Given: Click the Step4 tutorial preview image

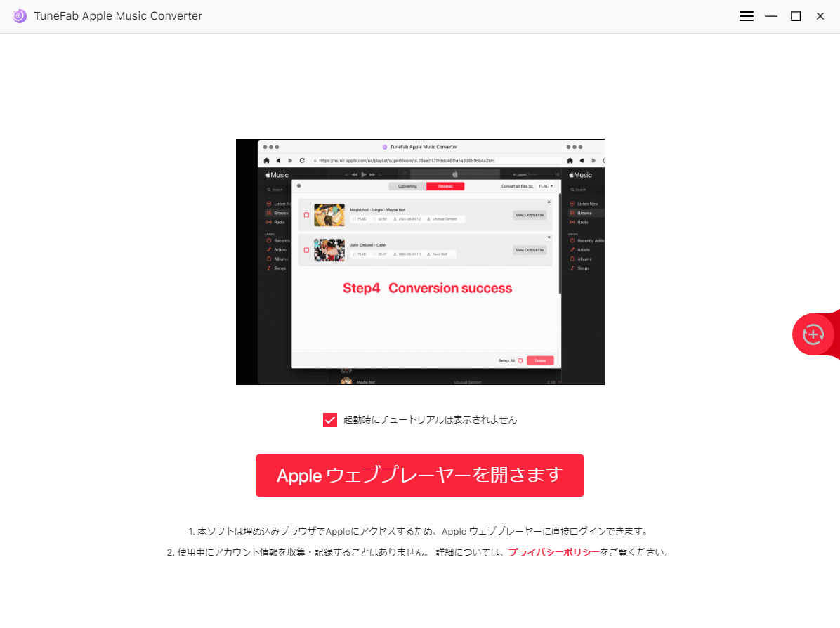Looking at the screenshot, I should (x=420, y=262).
